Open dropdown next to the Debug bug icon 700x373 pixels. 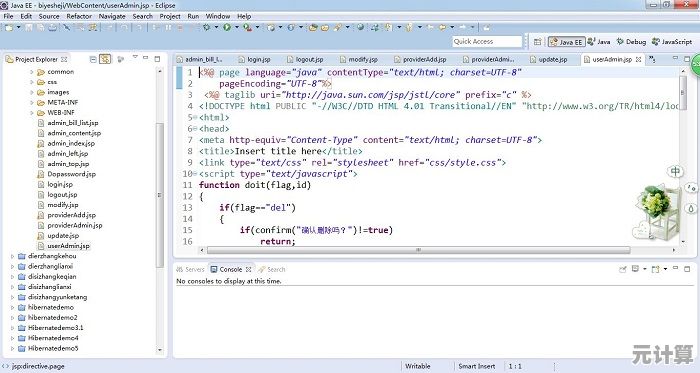[216, 28]
